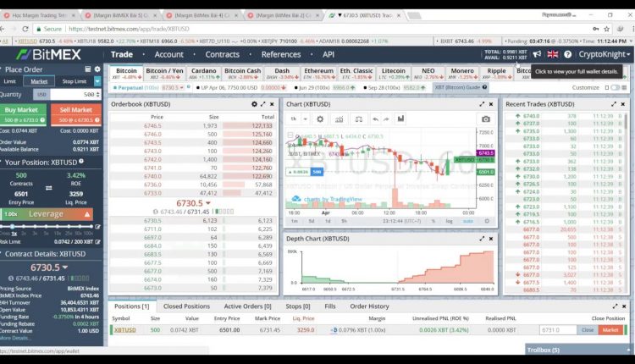Image resolution: width=635 pixels, height=364 pixels.
Task: Collapse the Contract Details section
Action: (2, 254)
